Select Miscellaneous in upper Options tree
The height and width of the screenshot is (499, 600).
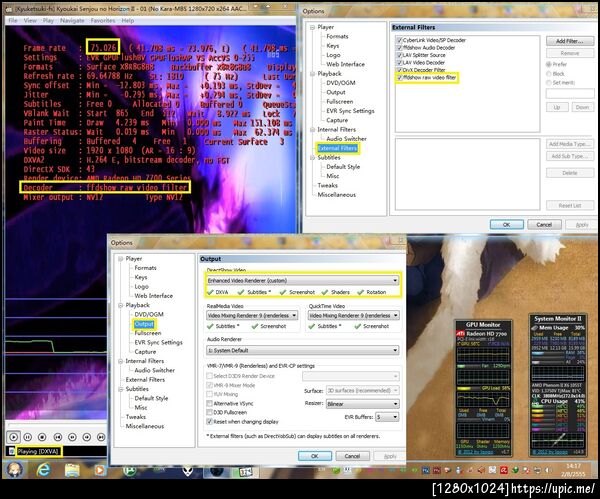coord(337,194)
